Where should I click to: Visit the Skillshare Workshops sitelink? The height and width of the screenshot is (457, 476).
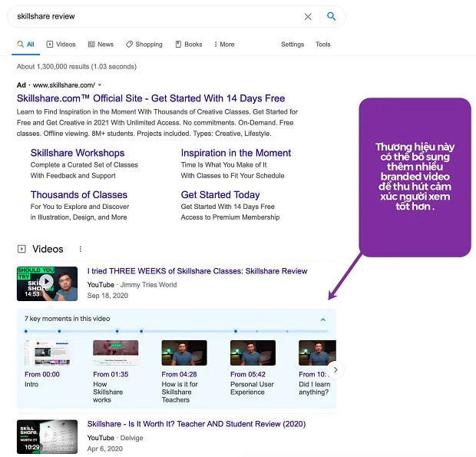(78, 153)
